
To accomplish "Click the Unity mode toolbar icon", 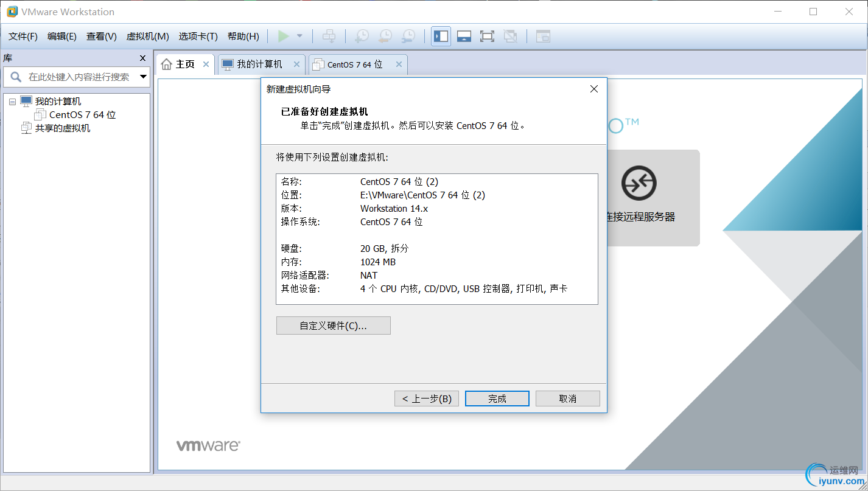I will [510, 37].
